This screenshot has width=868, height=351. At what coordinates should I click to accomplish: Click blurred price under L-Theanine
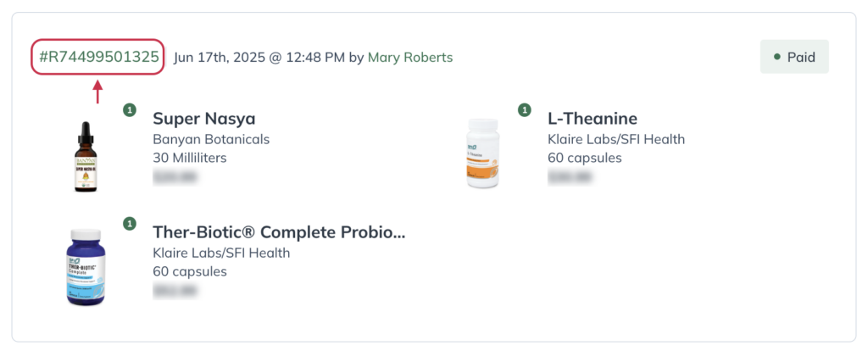pyautogui.click(x=570, y=177)
